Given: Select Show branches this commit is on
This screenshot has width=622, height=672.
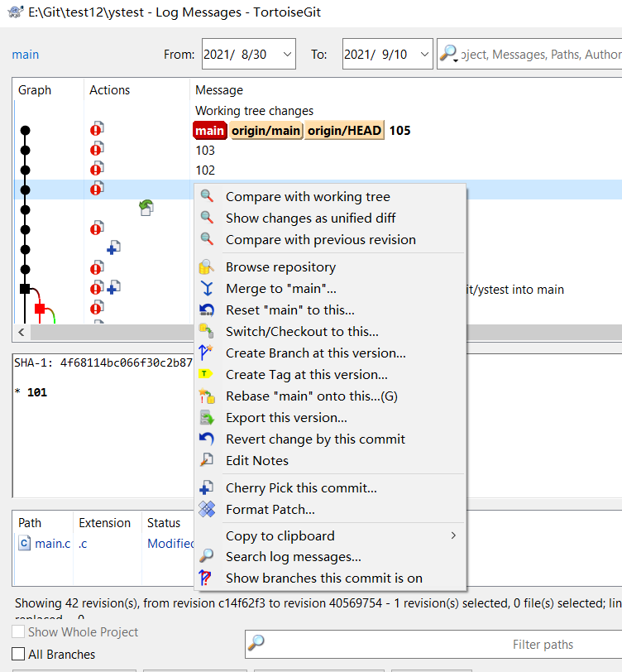Looking at the screenshot, I should tap(330, 578).
